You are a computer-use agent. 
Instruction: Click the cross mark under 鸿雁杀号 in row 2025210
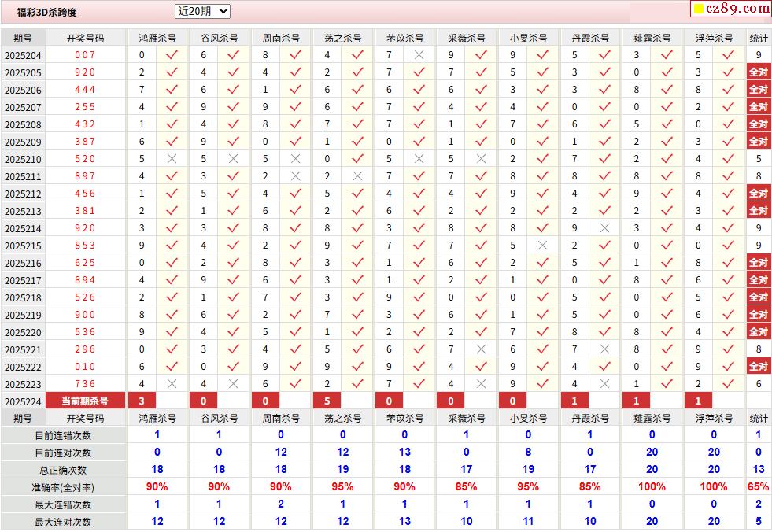[172, 159]
